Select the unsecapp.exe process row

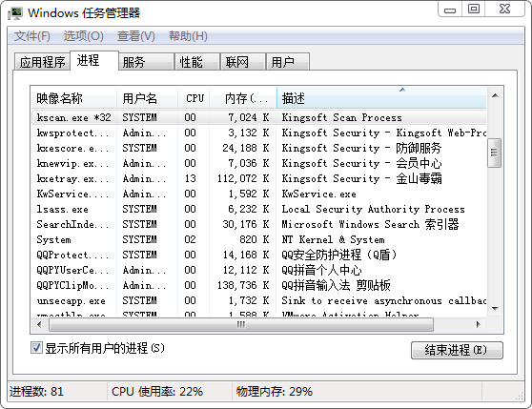259,300
